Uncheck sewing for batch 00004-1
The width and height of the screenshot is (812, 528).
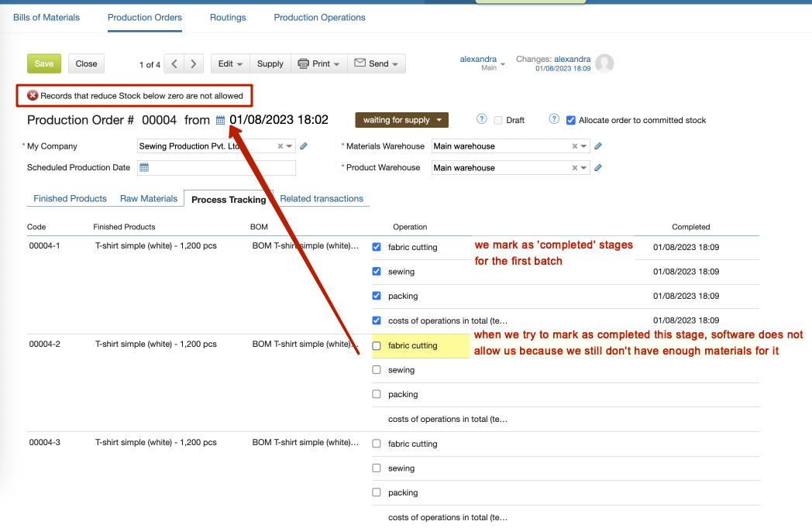click(x=377, y=271)
